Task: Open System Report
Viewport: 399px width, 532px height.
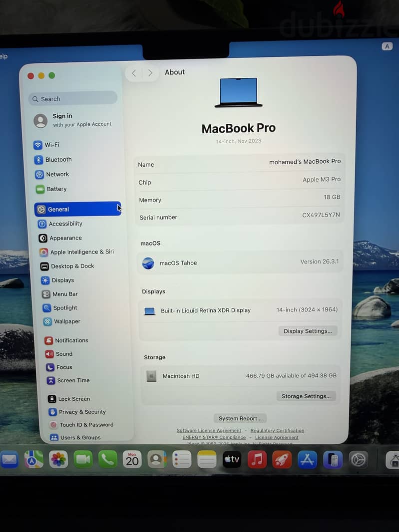Action: pos(240,418)
